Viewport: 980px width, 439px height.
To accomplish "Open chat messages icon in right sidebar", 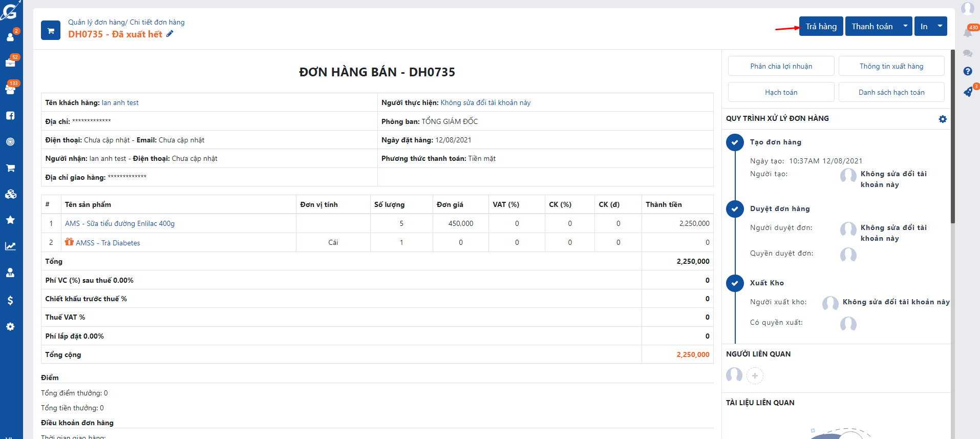I will coord(967,53).
